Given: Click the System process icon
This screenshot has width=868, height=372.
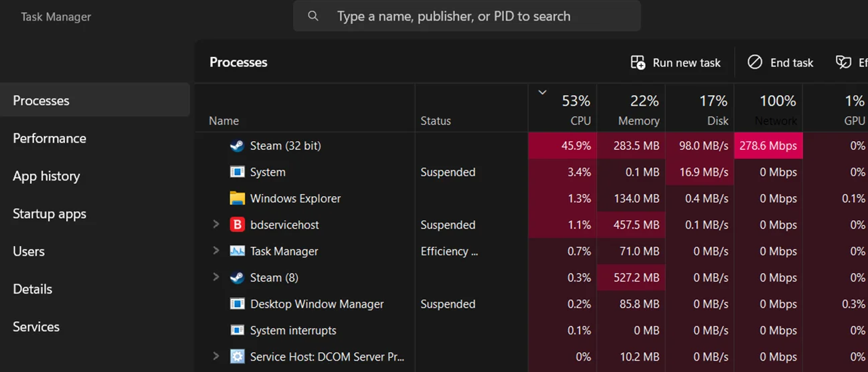Looking at the screenshot, I should [237, 172].
